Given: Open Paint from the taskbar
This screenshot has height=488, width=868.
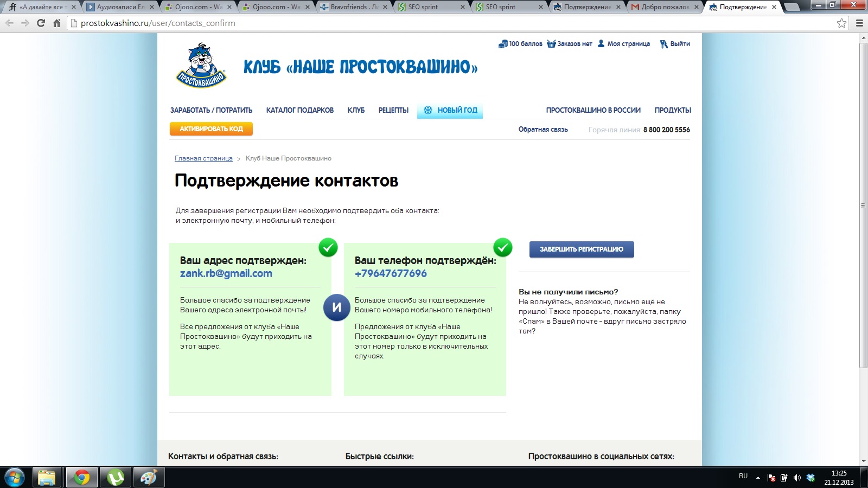Looking at the screenshot, I should pos(149,478).
